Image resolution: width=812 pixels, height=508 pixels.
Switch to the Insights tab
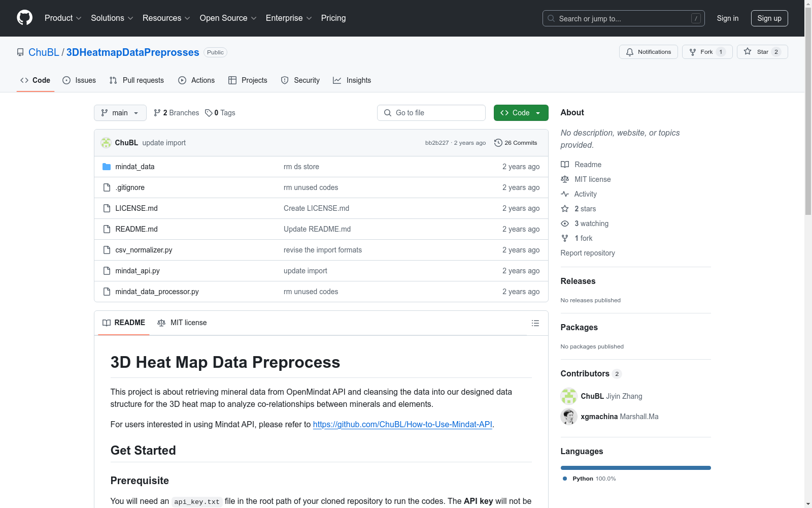click(352, 80)
